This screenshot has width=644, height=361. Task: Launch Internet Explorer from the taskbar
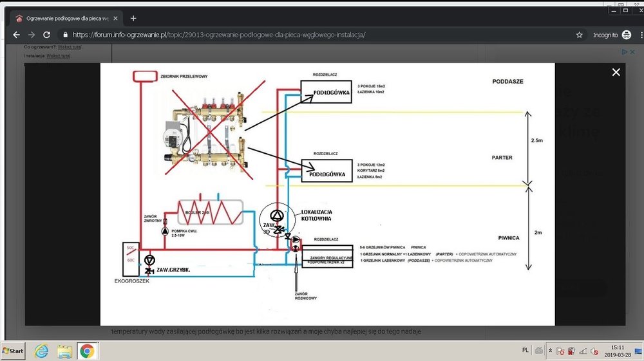point(42,351)
